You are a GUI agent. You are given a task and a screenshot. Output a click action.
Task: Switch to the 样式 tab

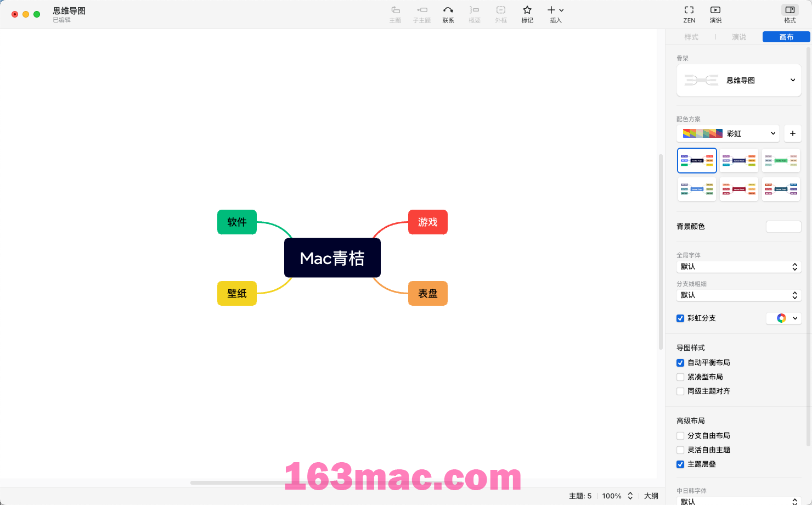(x=691, y=37)
